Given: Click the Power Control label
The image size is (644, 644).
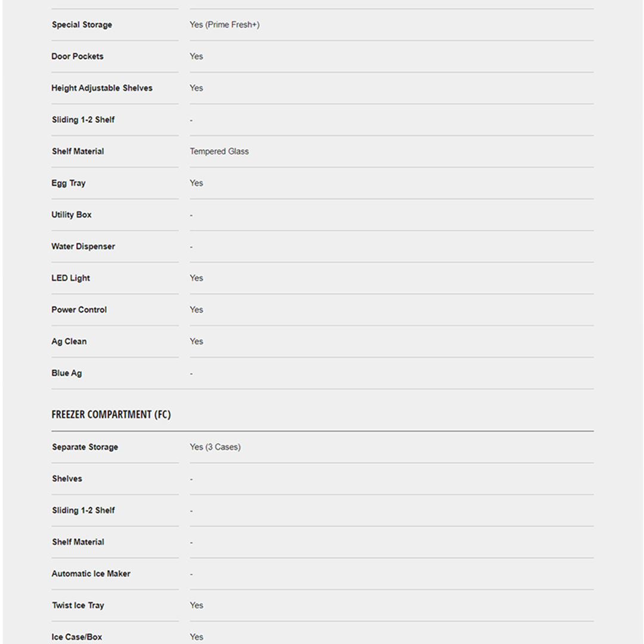Looking at the screenshot, I should (79, 309).
